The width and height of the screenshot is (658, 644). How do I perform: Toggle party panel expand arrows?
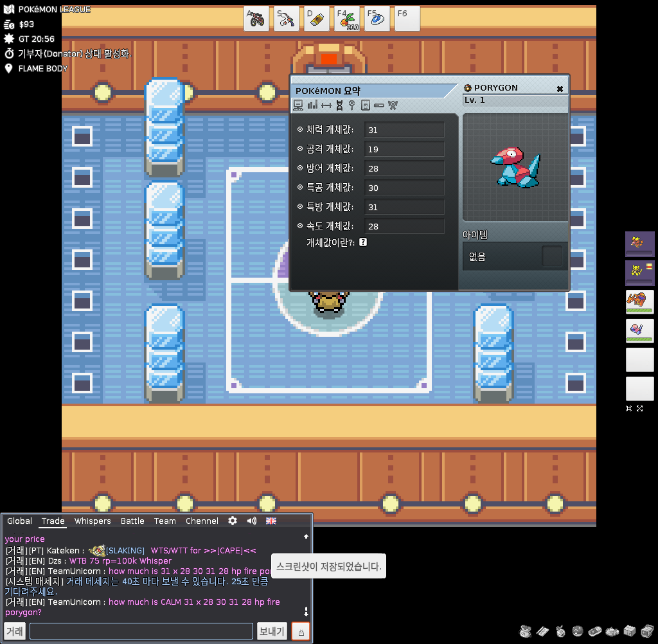point(639,408)
